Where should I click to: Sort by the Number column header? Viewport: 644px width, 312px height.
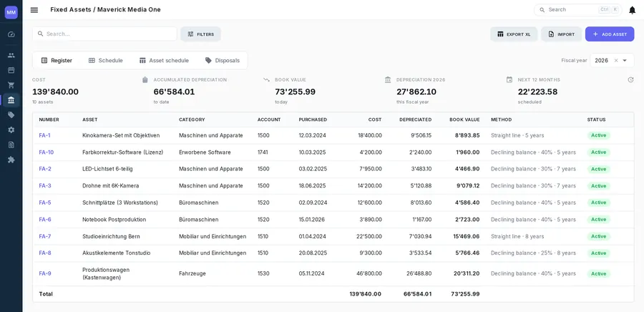49,120
